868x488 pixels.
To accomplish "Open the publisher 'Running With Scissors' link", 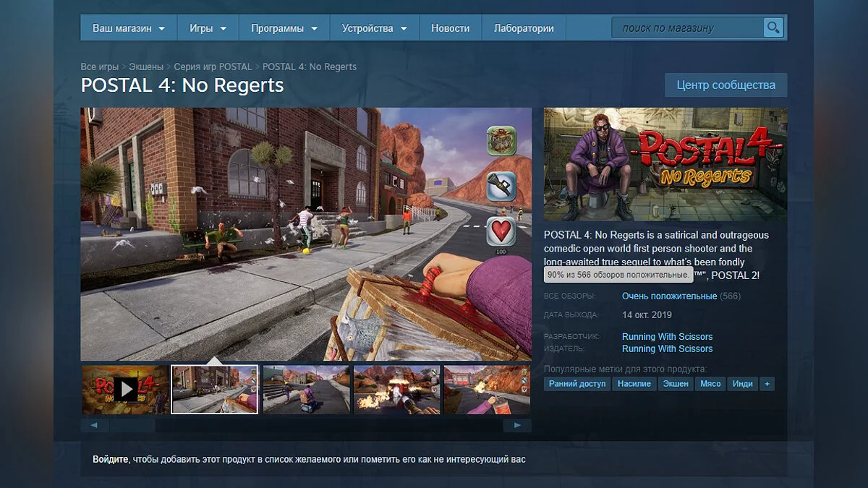I will pyautogui.click(x=667, y=348).
